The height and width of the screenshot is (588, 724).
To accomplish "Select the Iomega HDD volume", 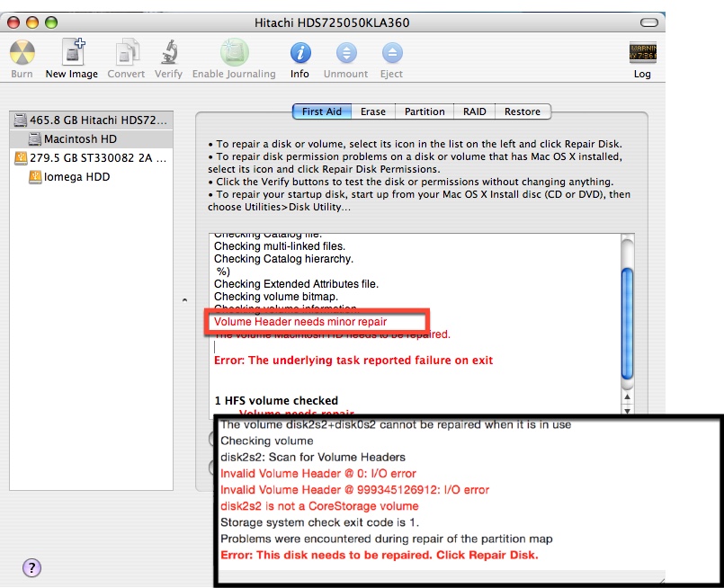I will pos(76,177).
